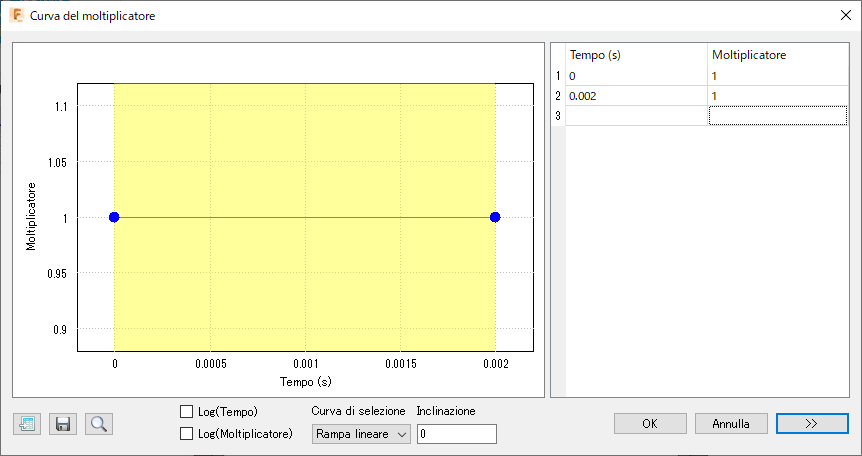Click the import curve data icon
This screenshot has width=862, height=456.
click(27, 424)
